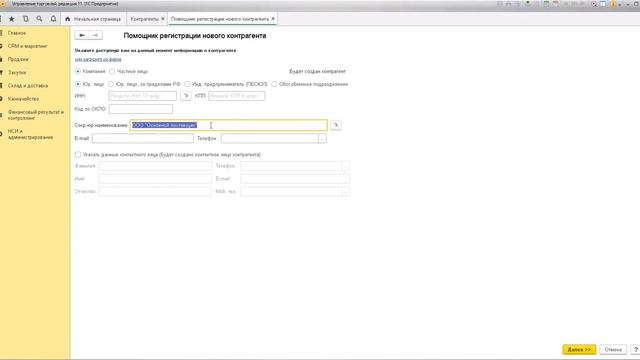
Task: Click the icon button beside name field
Action: [336, 125]
